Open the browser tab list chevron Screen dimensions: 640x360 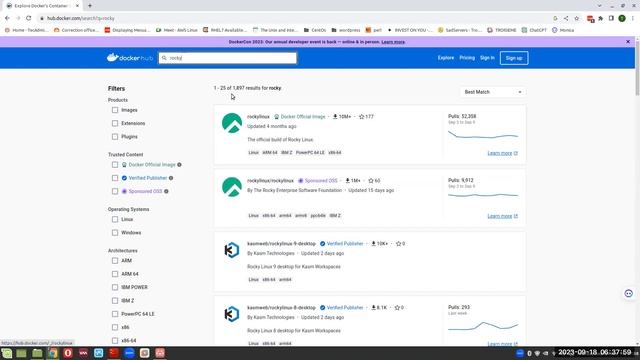[599, 6]
